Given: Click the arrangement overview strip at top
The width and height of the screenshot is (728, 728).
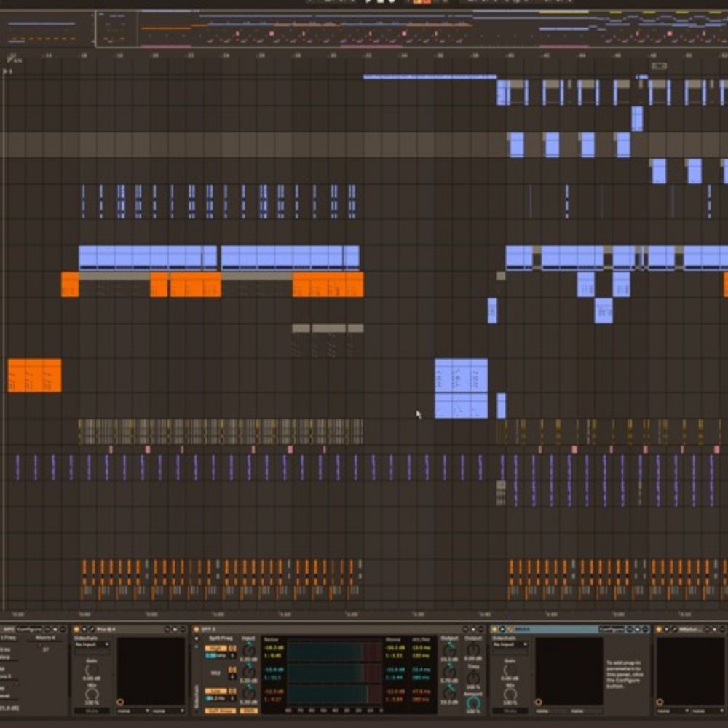Looking at the screenshot, I should [364, 29].
